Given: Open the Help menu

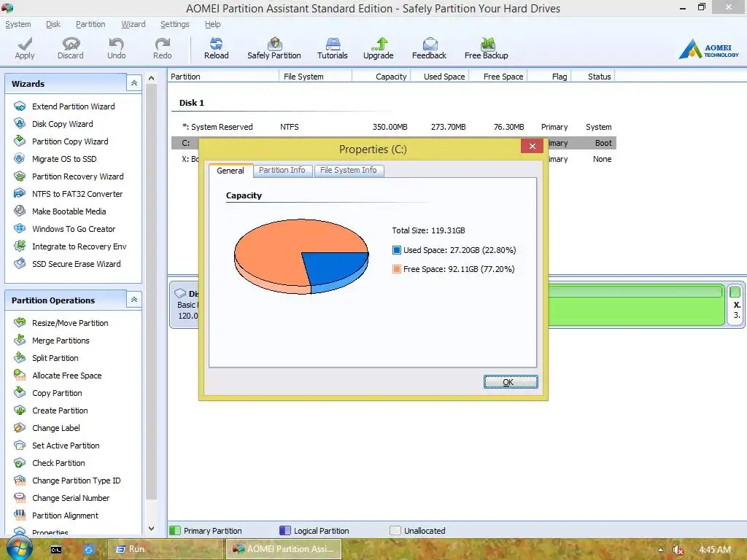Looking at the screenshot, I should [x=212, y=24].
